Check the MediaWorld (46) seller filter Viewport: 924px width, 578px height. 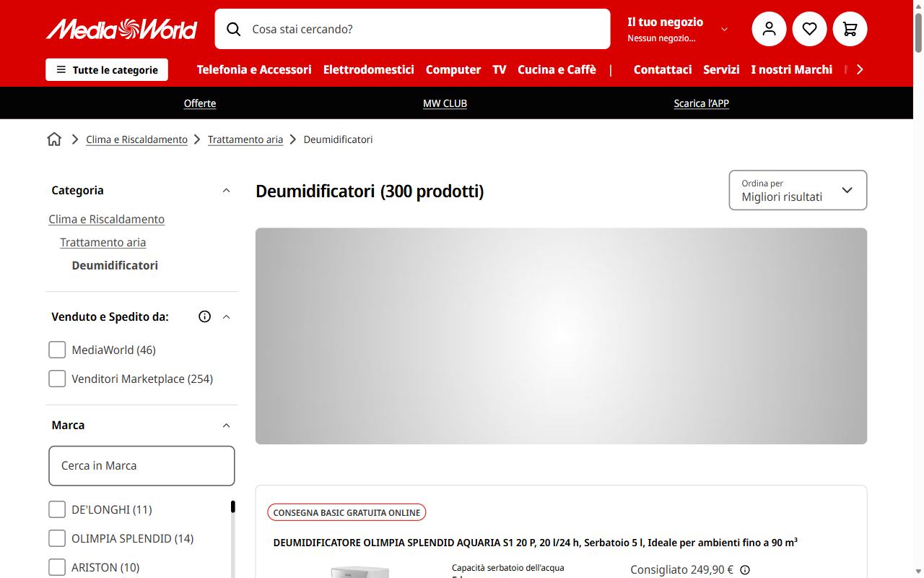pyautogui.click(x=57, y=350)
